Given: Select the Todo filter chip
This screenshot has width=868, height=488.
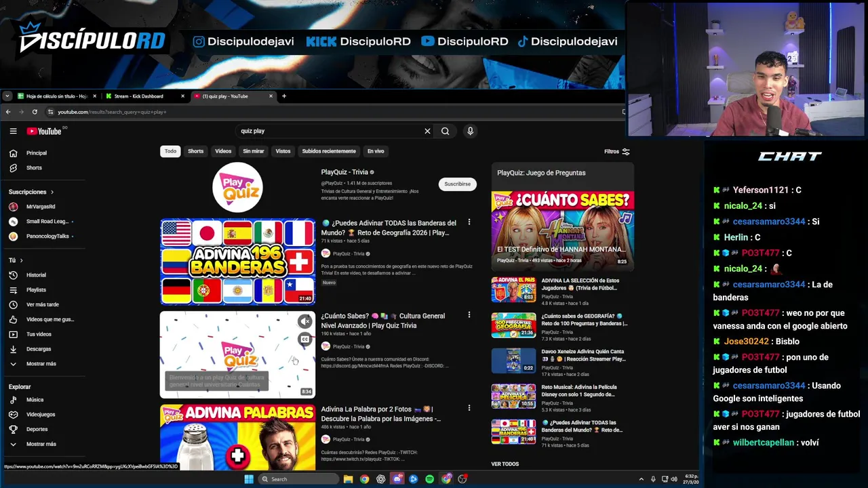Looking at the screenshot, I should pos(170,151).
